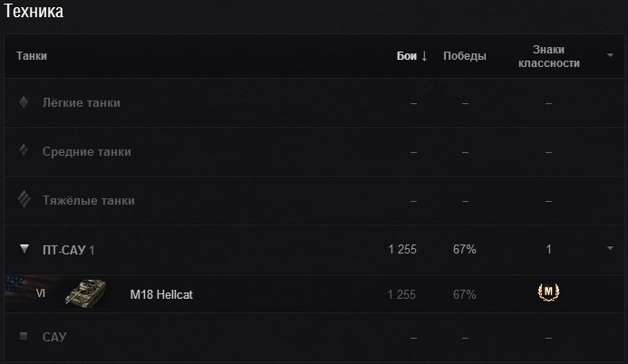The width and height of the screenshot is (628, 364).
Task: Click the medium tanks class icon
Action: (x=24, y=151)
